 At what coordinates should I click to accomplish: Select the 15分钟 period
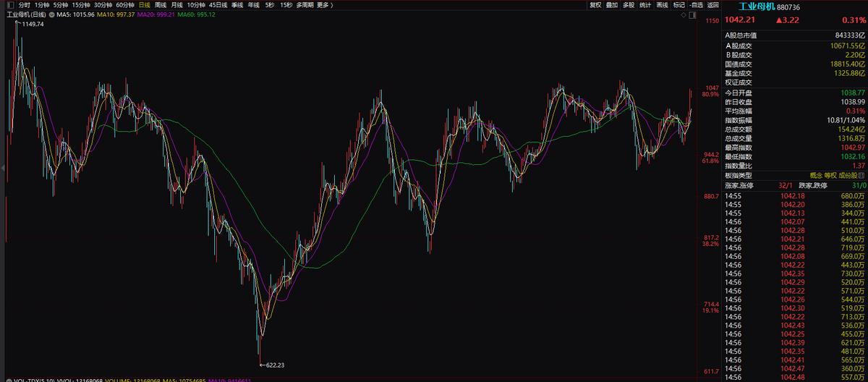81,4
